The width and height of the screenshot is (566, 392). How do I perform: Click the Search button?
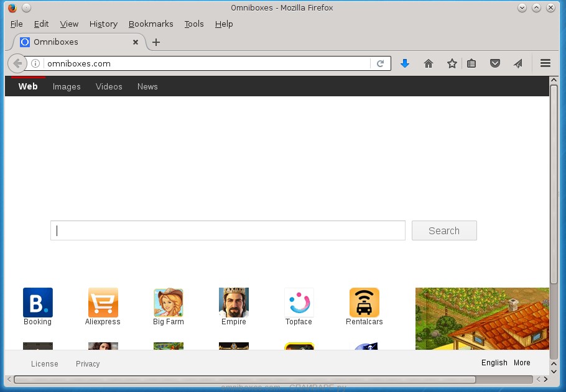(x=443, y=230)
